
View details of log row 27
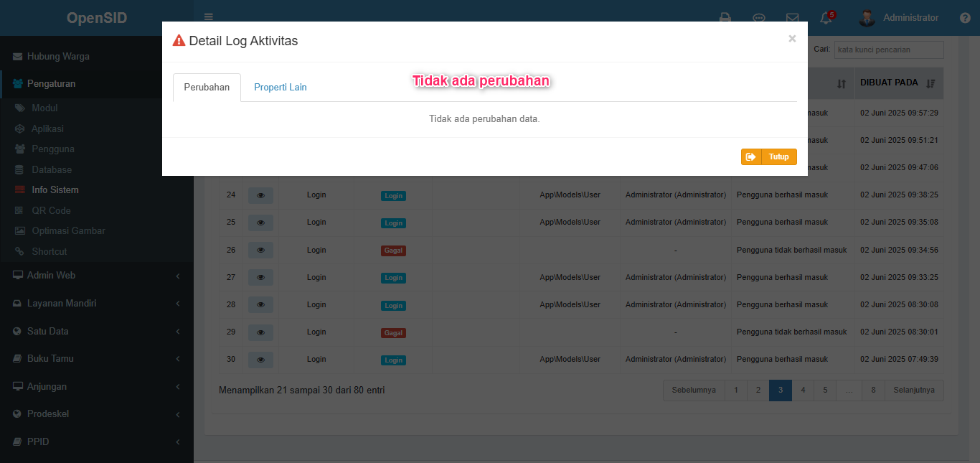point(260,277)
